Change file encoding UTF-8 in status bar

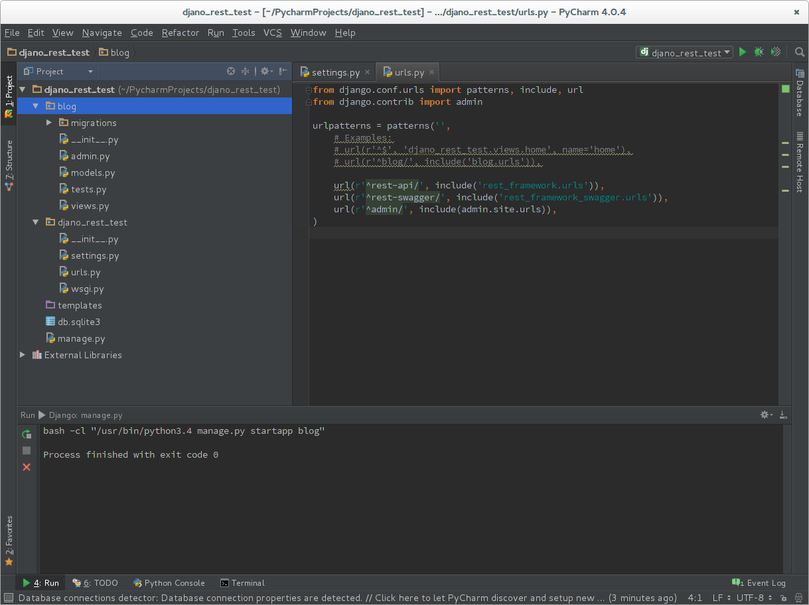[x=754, y=598]
